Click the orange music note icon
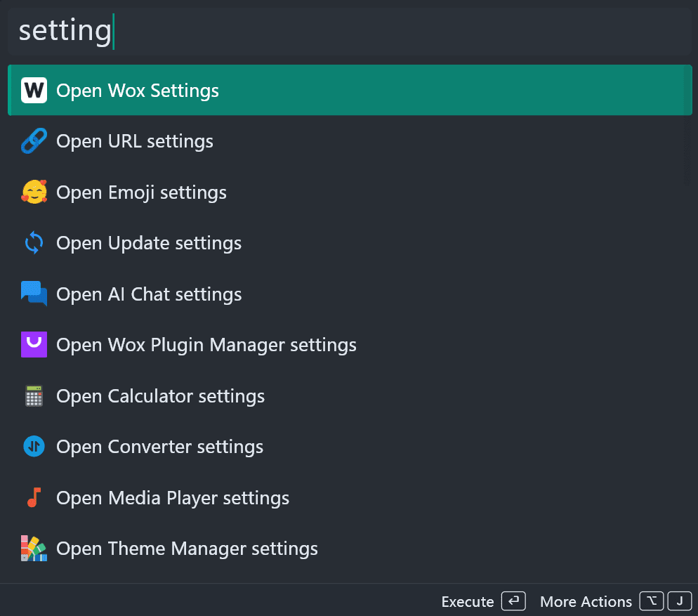Viewport: 698px width, 616px height. (34, 497)
